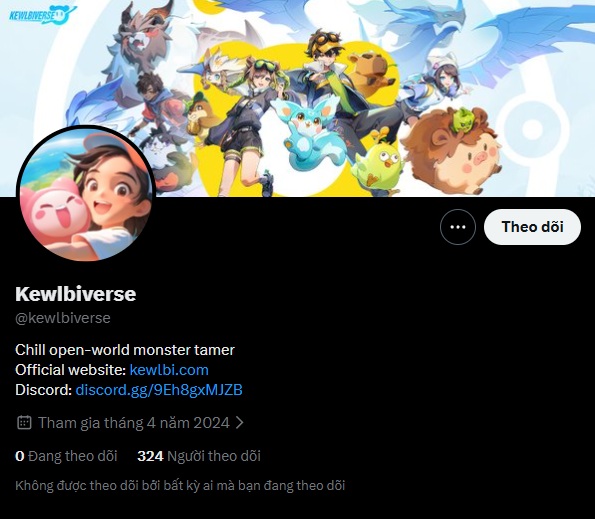Open the three-dot more options menu

coord(458,227)
